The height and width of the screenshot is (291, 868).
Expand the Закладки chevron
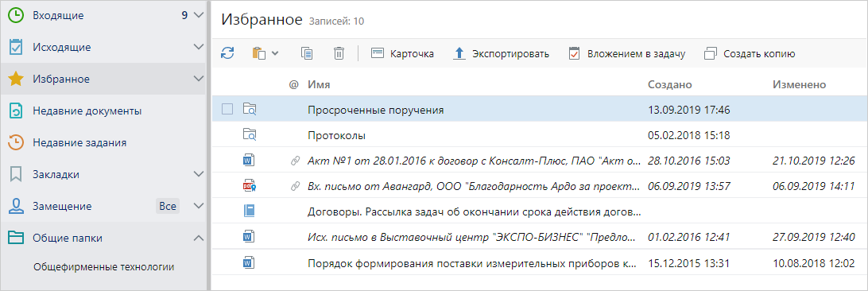pyautogui.click(x=199, y=174)
